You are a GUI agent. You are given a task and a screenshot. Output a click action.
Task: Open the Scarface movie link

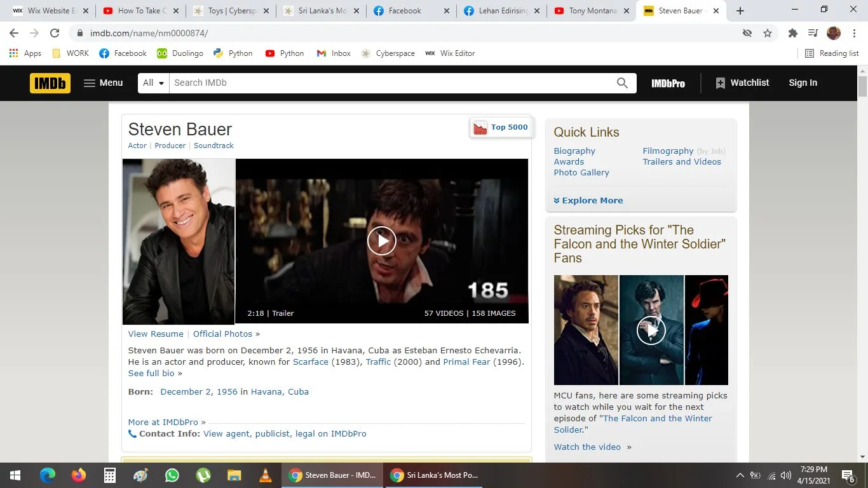click(x=311, y=362)
